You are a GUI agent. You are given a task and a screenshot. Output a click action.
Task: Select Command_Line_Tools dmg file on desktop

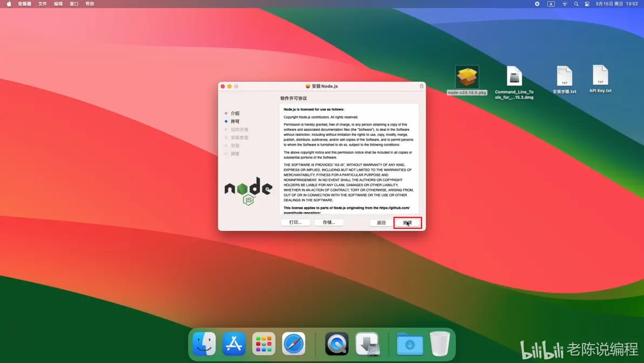[x=514, y=83]
